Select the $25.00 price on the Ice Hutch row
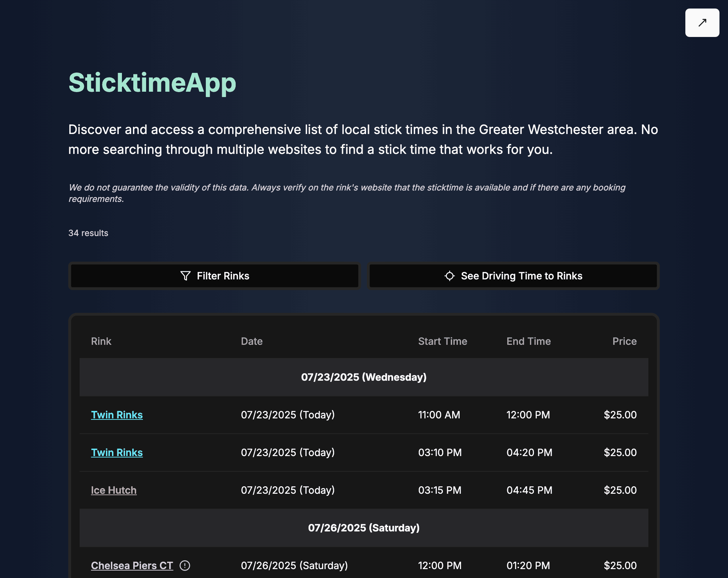The height and width of the screenshot is (578, 728). click(x=620, y=490)
